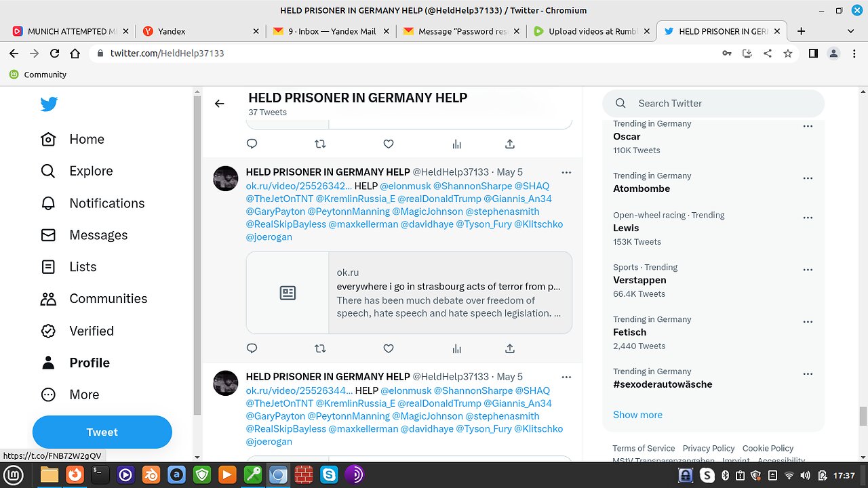Open the More menu in sidebar
This screenshot has width=868, height=488.
tap(70, 394)
